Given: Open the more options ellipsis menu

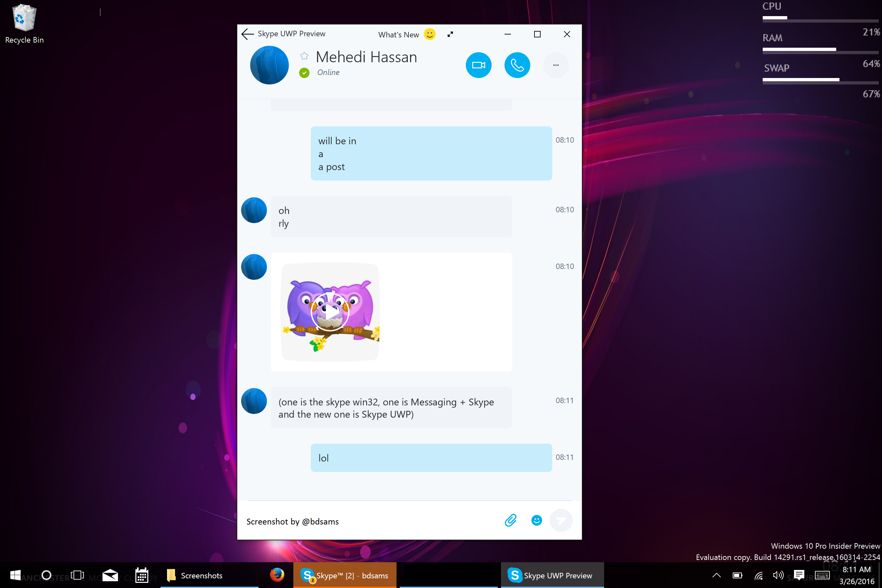Looking at the screenshot, I should [x=556, y=65].
